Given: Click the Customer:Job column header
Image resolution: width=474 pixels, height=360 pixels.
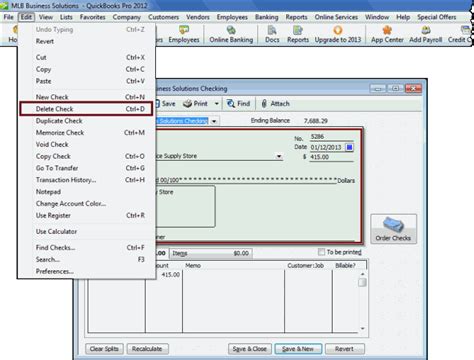Looking at the screenshot, I should click(x=306, y=266).
